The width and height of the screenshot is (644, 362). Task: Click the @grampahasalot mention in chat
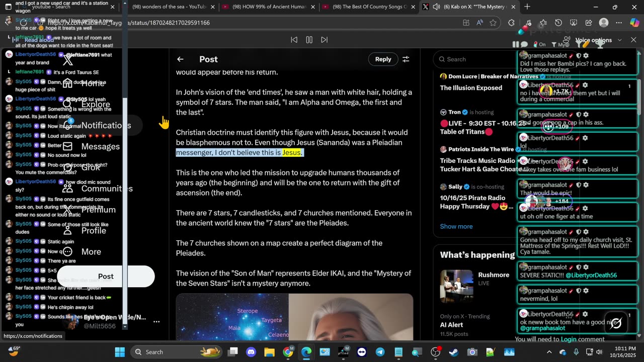tap(543, 328)
